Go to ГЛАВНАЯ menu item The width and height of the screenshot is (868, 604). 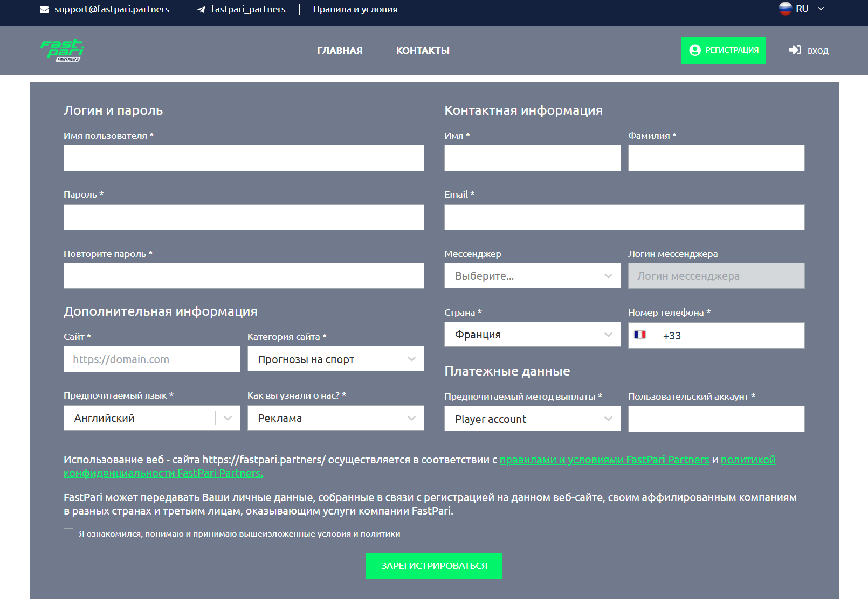[340, 51]
